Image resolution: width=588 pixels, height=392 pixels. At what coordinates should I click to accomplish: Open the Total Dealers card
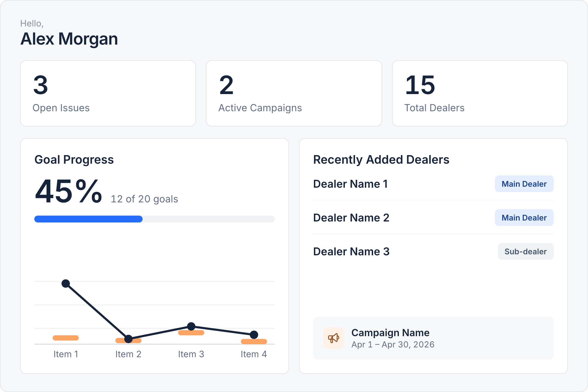480,93
